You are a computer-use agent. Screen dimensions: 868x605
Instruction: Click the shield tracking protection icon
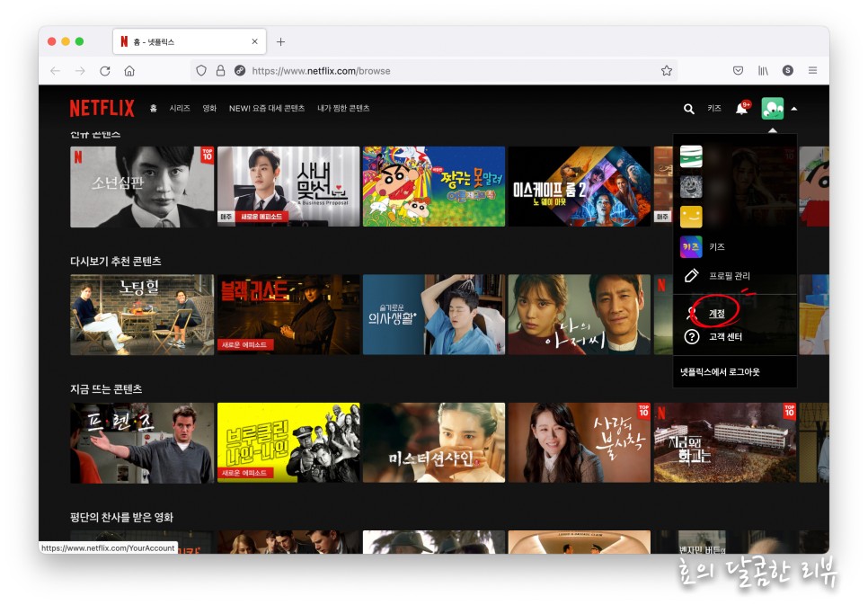click(x=201, y=70)
